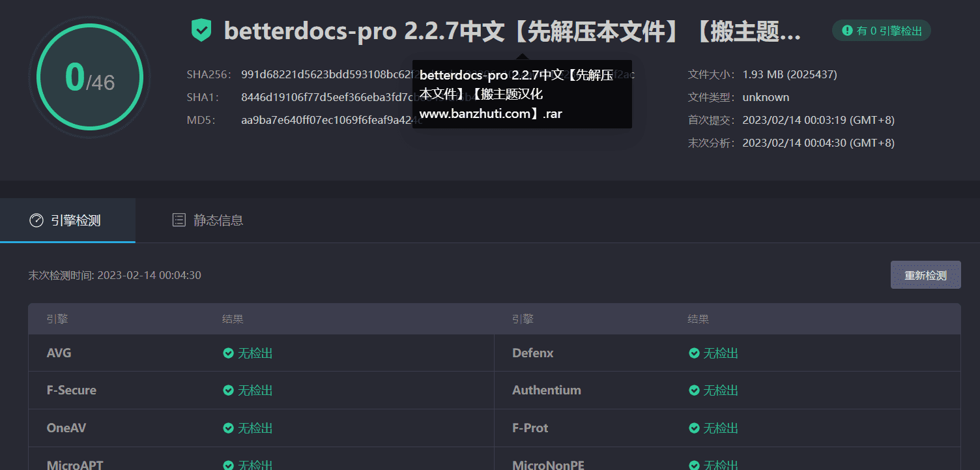The image size is (980, 470).
Task: Click the green check icon in Authentium row
Action: point(695,390)
